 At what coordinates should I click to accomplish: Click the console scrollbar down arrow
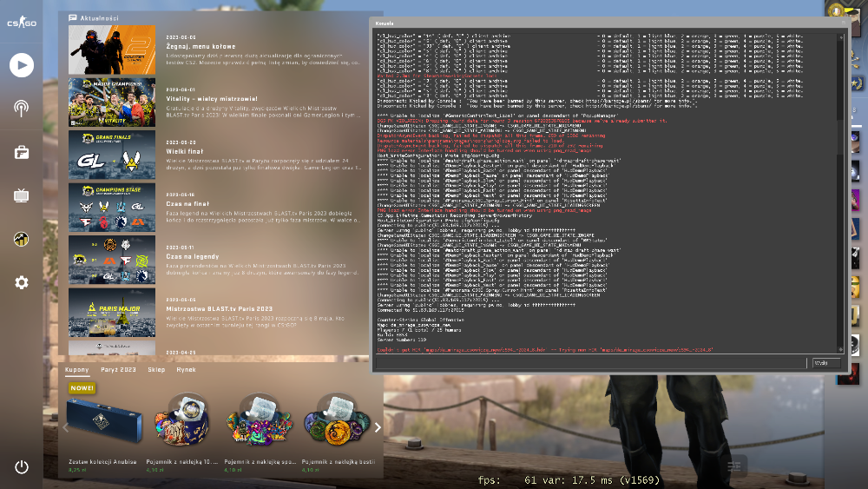coord(841,349)
